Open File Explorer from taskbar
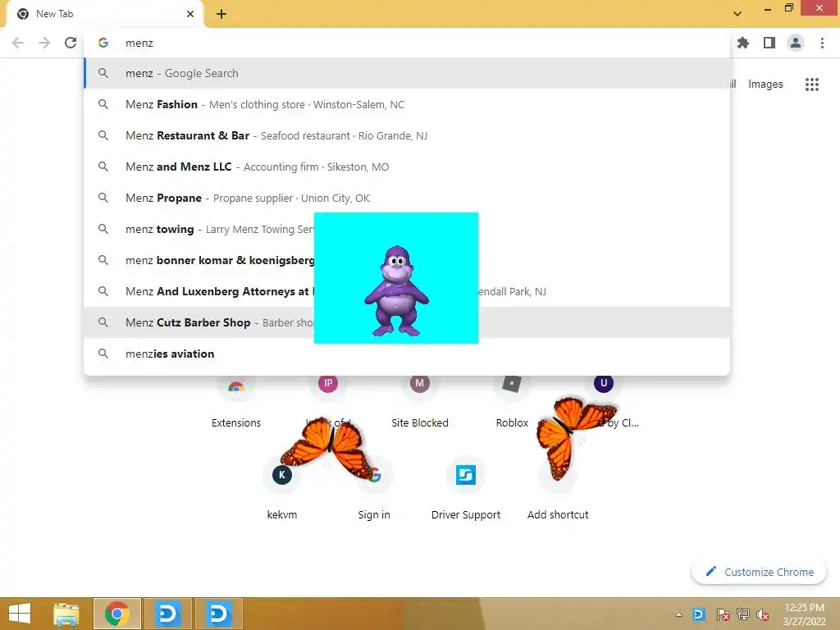The image size is (840, 630). tap(66, 614)
